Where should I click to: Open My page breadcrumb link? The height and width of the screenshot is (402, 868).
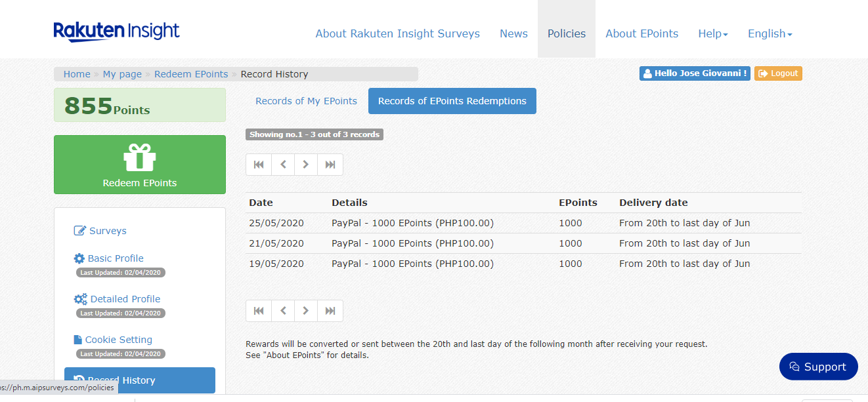click(x=122, y=73)
